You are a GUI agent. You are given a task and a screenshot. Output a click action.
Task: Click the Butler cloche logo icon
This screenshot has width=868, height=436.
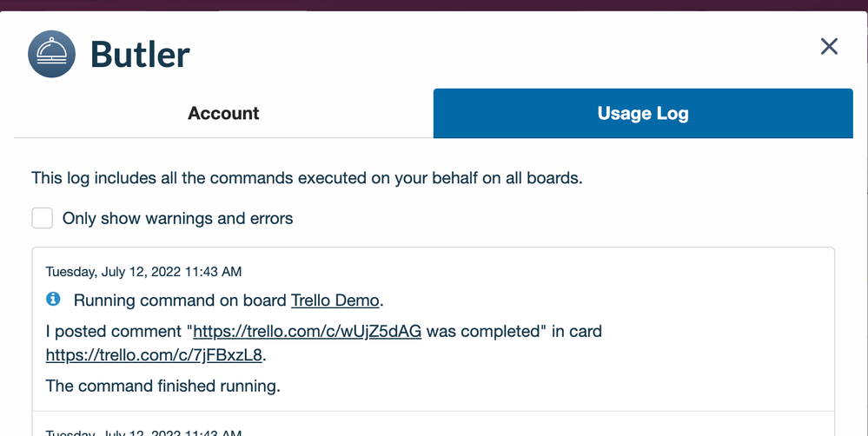(x=51, y=54)
